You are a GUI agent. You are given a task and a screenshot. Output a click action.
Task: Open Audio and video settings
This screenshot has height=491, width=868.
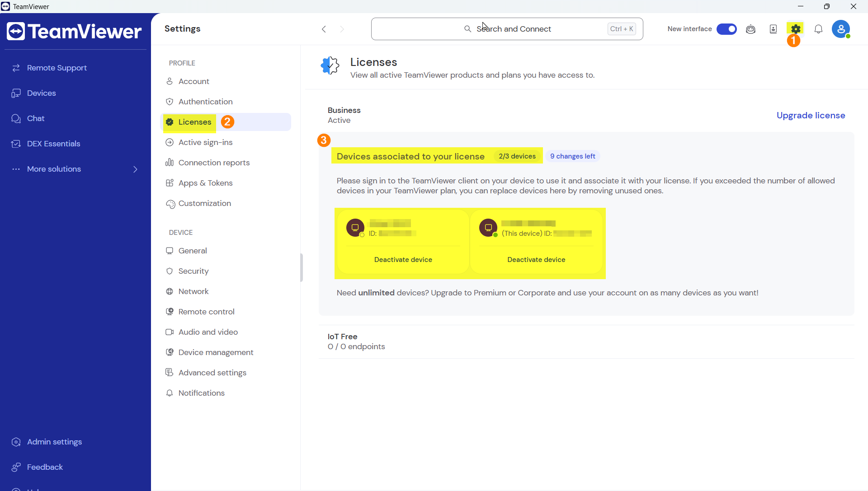click(226, 332)
